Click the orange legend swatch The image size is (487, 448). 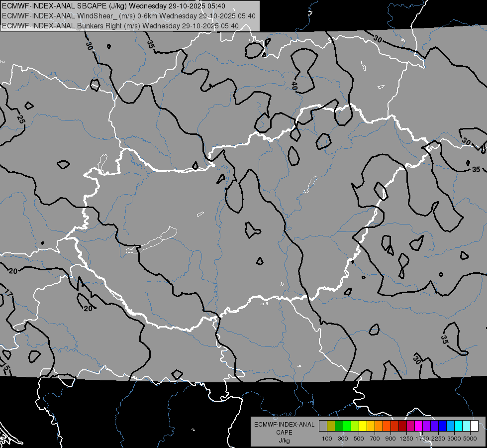coord(379,426)
